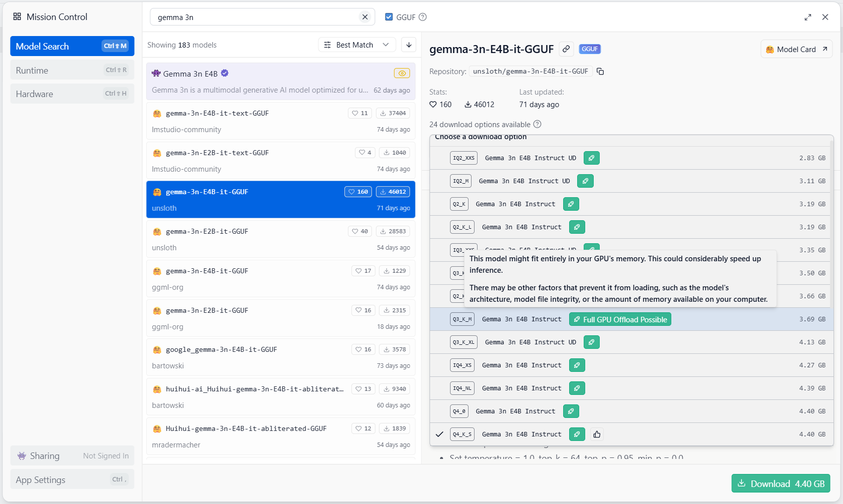Copy the unsloth repository name
This screenshot has height=504, width=843.
[600, 72]
